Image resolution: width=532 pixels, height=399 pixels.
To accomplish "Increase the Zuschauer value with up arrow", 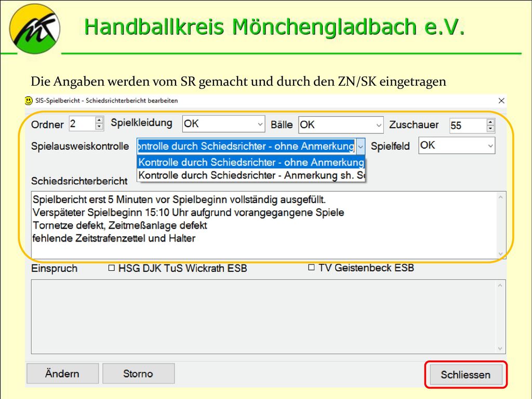I will pos(490,122).
